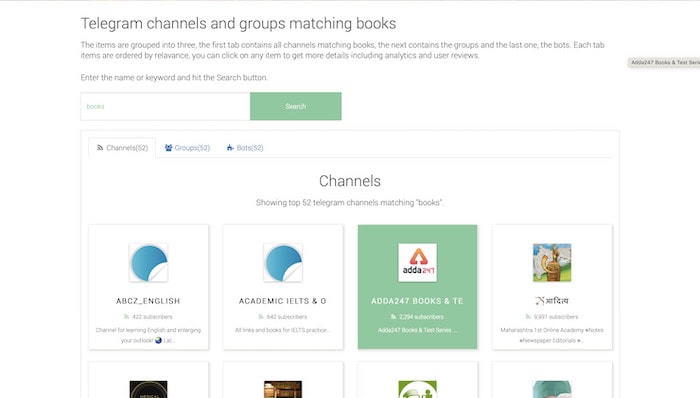Click the Channels section heading
Image resolution: width=700 pixels, height=398 pixels.
coord(350,181)
